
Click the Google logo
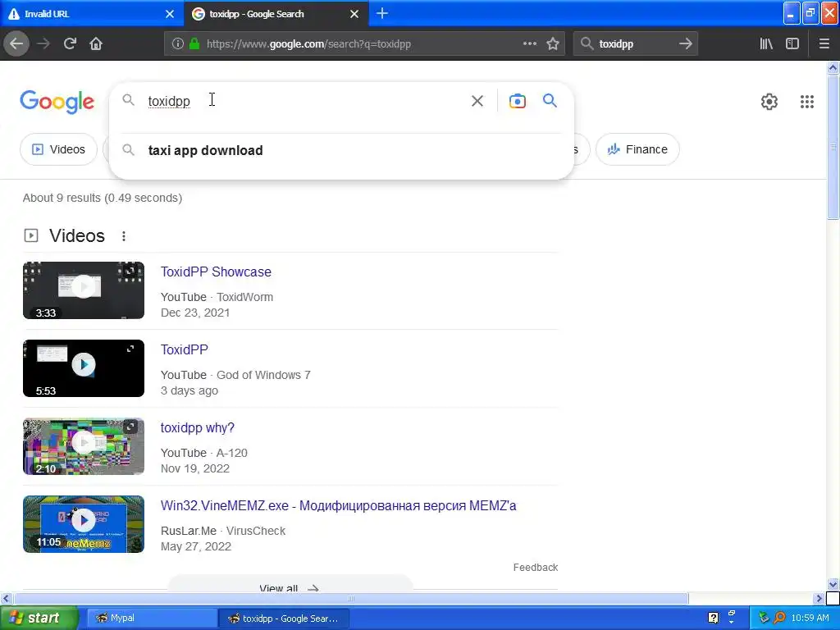pyautogui.click(x=57, y=101)
